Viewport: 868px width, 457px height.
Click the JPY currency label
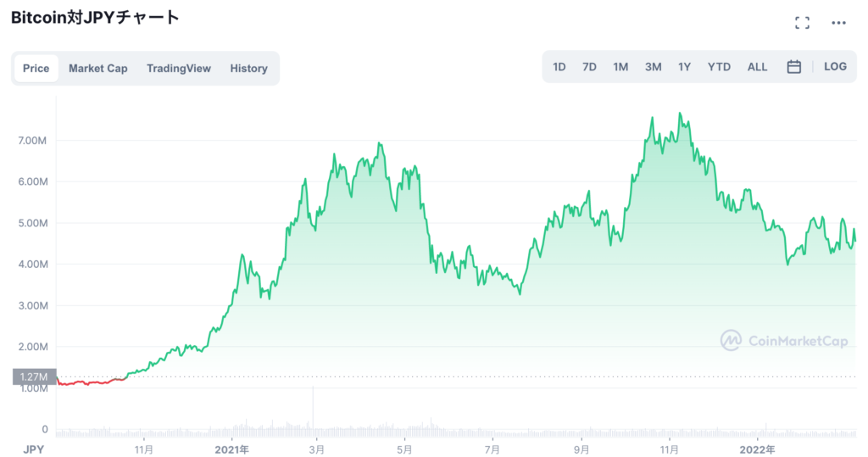tap(33, 449)
